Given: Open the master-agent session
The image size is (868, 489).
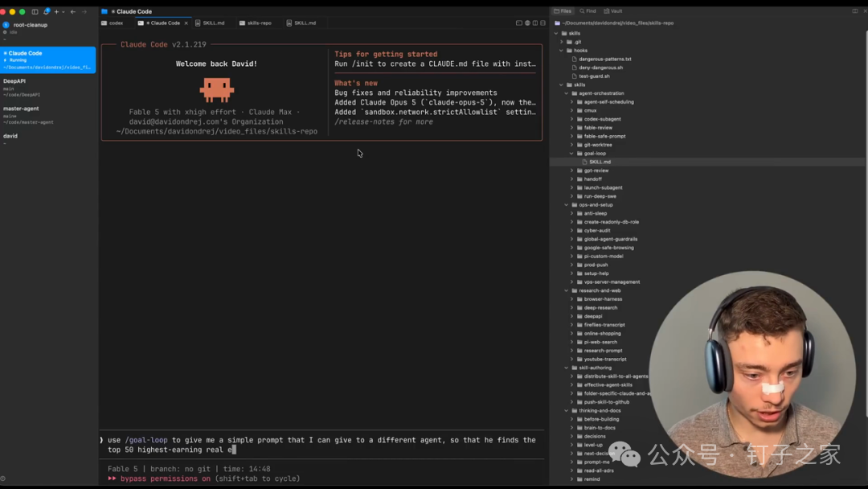Looking at the screenshot, I should click(x=48, y=115).
